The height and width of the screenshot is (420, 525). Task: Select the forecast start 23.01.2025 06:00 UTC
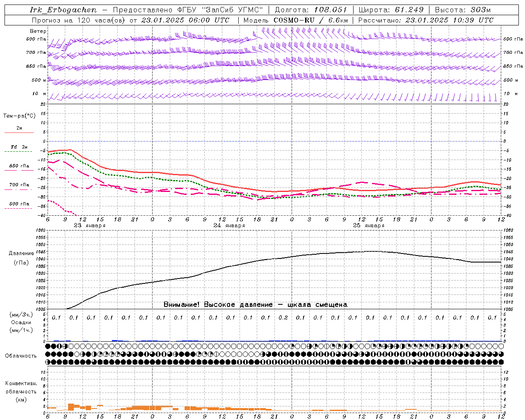tap(185, 20)
